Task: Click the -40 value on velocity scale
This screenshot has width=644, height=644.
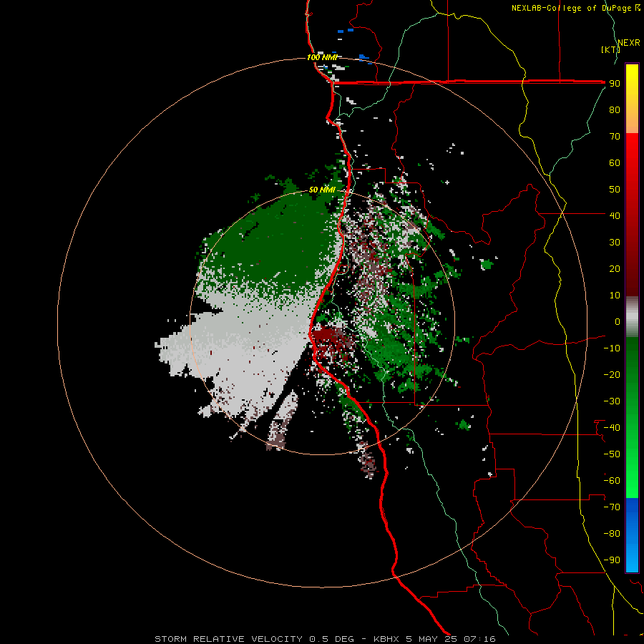Action: tap(612, 428)
